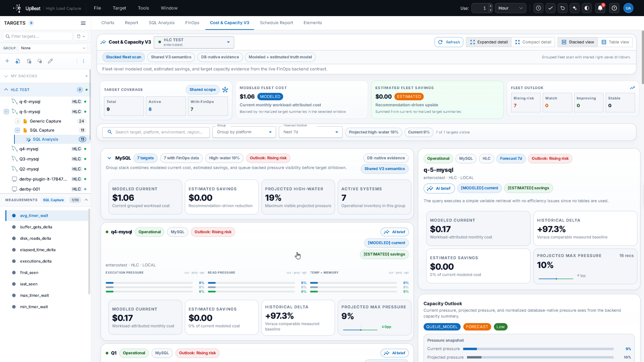Open the Target menu
The height and width of the screenshot is (362, 644).
tap(119, 8)
